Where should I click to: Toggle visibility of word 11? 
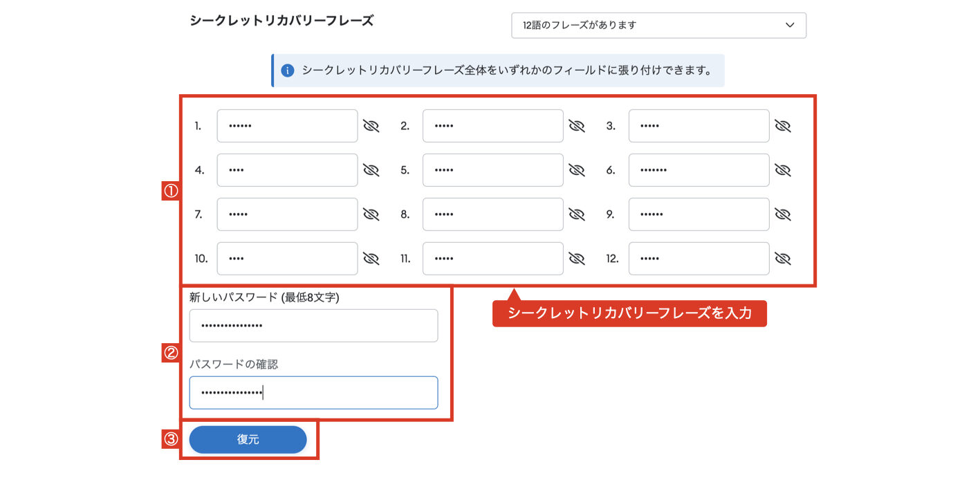point(577,259)
